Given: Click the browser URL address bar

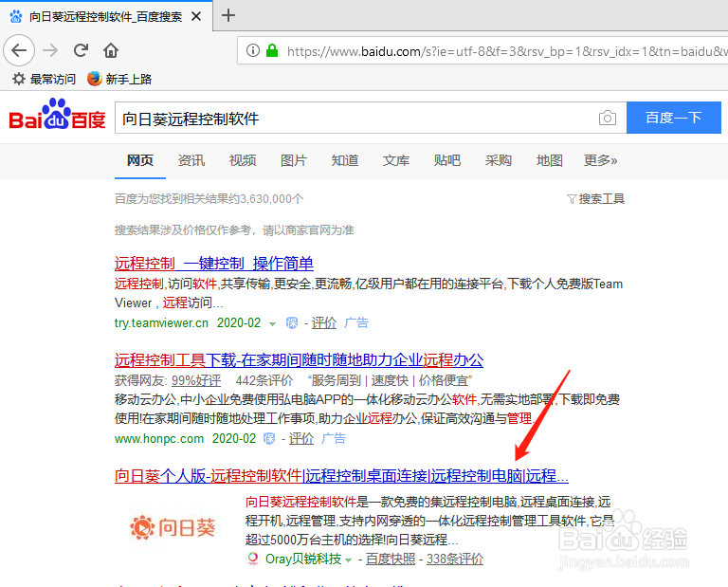Looking at the screenshot, I should (x=482, y=50).
